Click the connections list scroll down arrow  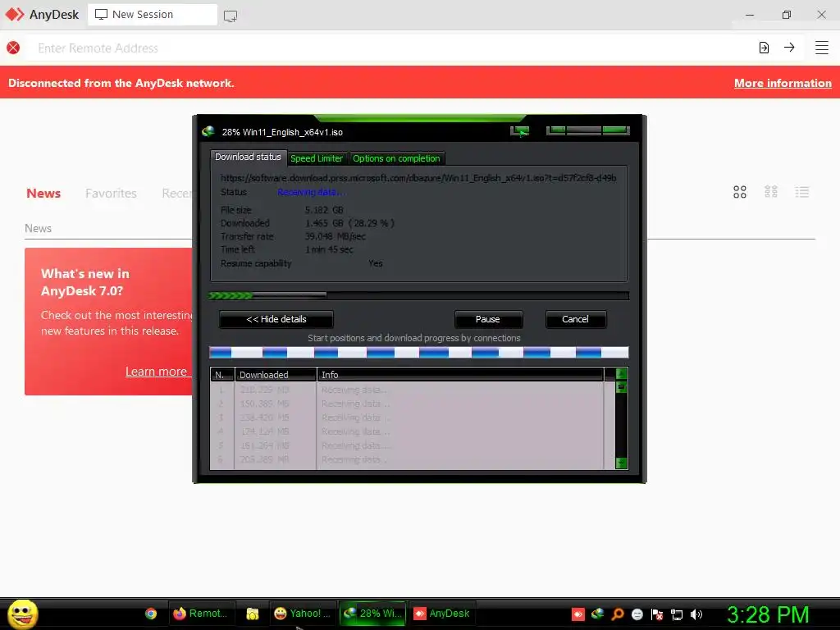click(622, 463)
